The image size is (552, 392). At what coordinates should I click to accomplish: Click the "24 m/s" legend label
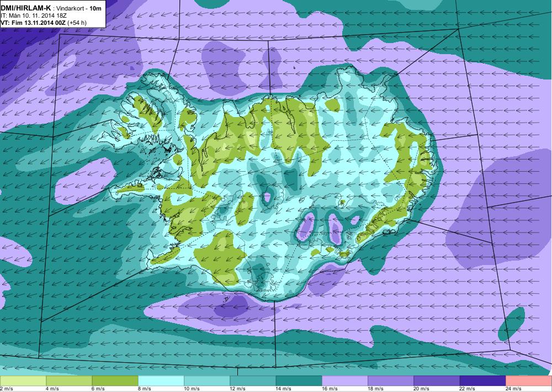513,389
